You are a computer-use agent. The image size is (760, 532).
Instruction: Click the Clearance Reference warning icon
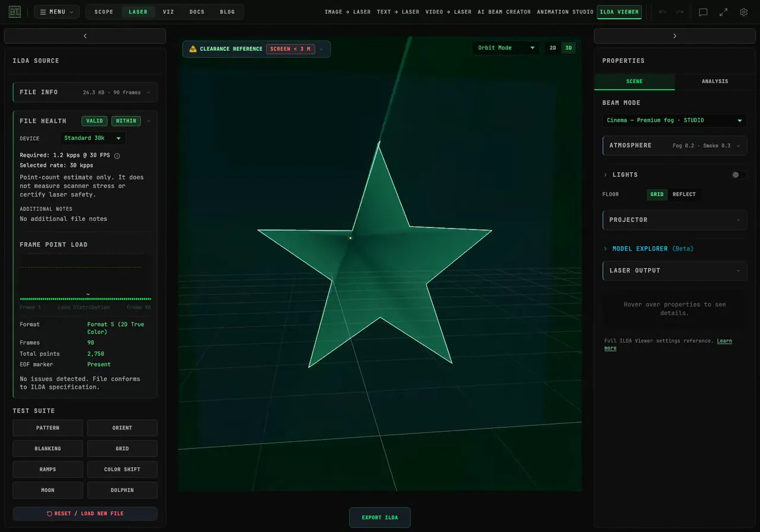(x=193, y=49)
